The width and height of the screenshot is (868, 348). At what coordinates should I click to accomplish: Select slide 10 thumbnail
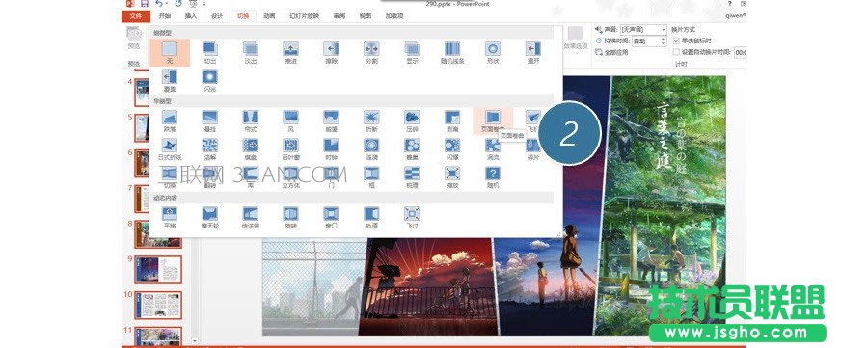[x=158, y=306]
